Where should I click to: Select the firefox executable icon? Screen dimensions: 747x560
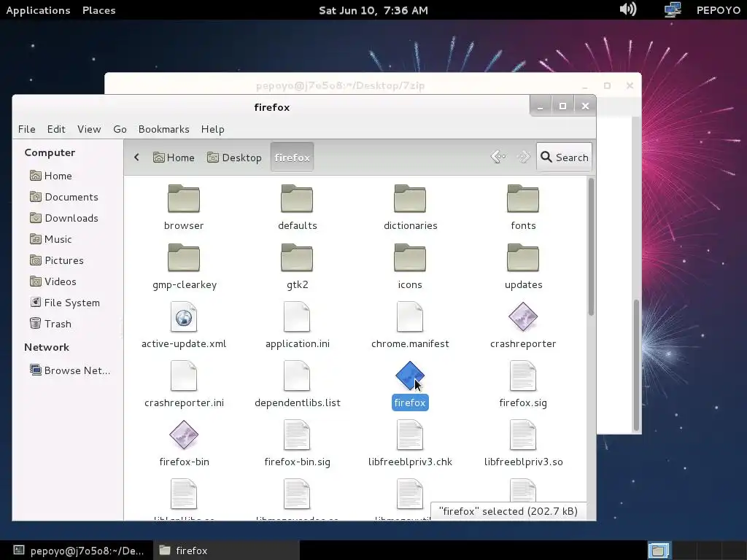point(410,376)
